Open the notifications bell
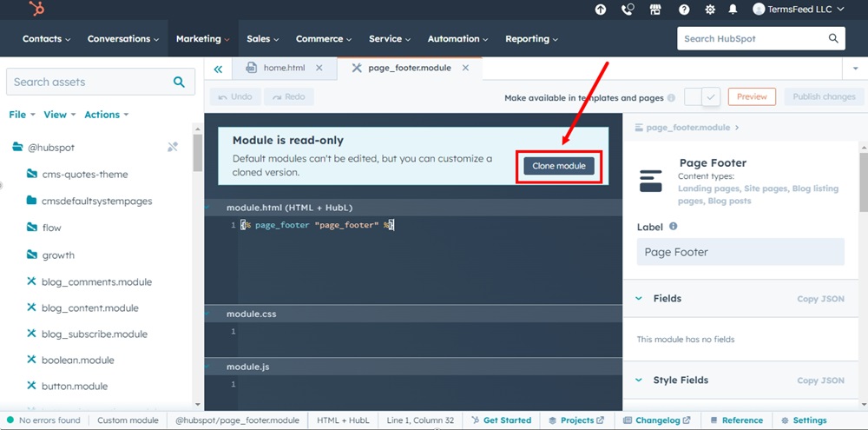The image size is (868, 430). (733, 10)
